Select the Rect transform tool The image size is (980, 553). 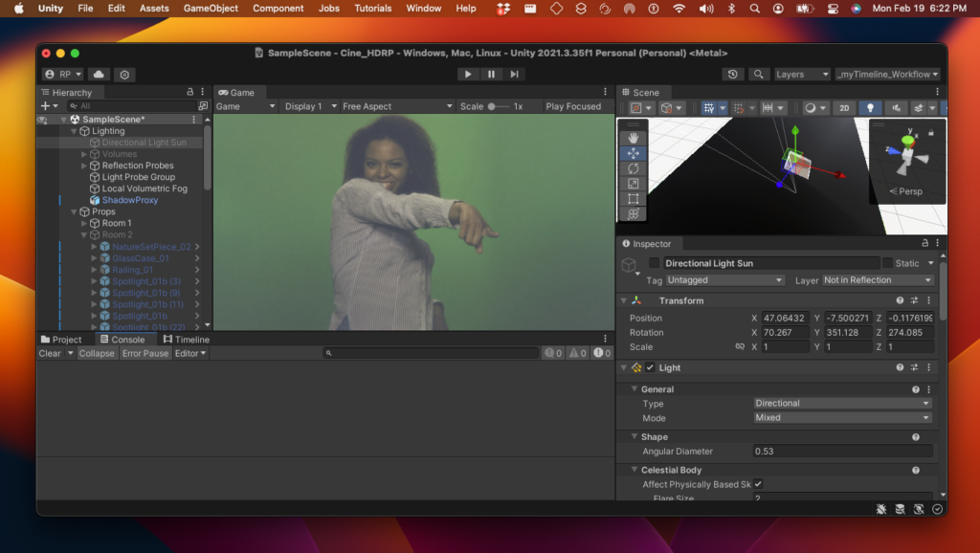pyautogui.click(x=634, y=199)
